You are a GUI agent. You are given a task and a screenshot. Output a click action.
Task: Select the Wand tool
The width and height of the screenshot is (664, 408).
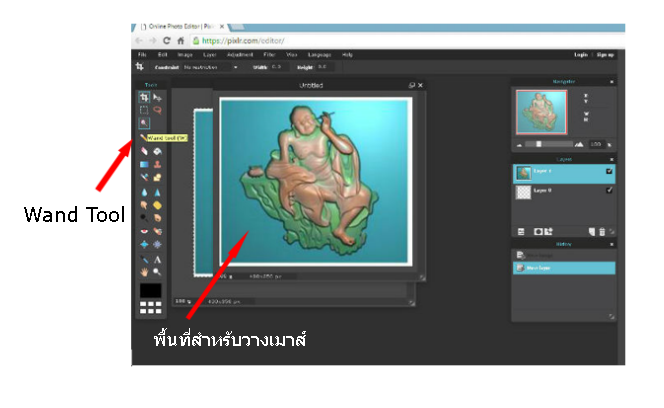coord(144,123)
